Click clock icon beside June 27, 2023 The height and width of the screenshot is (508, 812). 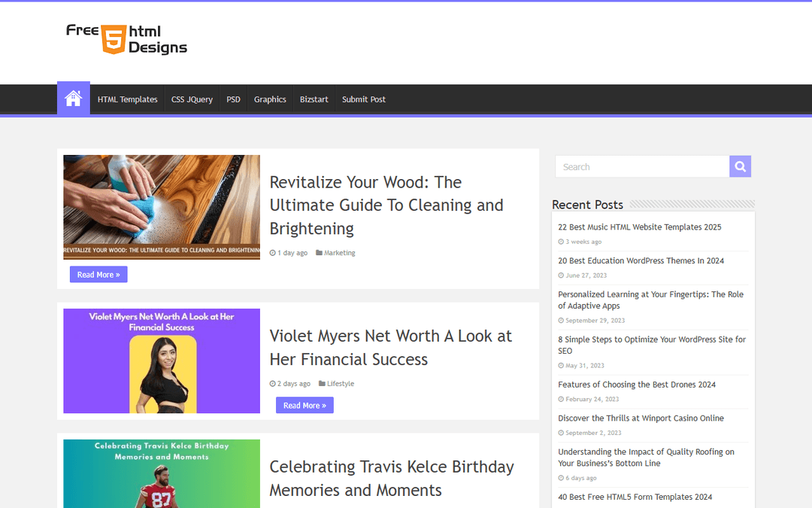561,275
